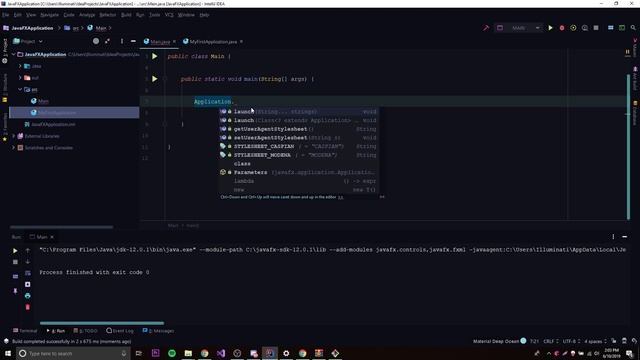Open Project Structure from the top toolbar
This screenshot has width=640, height=360.
611,28
